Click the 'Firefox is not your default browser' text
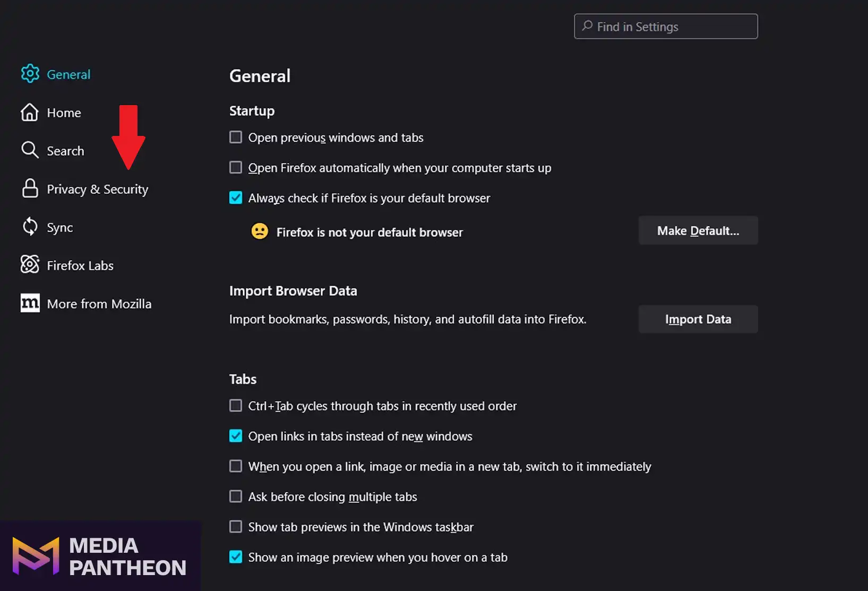Image resolution: width=868 pixels, height=591 pixels. point(369,232)
